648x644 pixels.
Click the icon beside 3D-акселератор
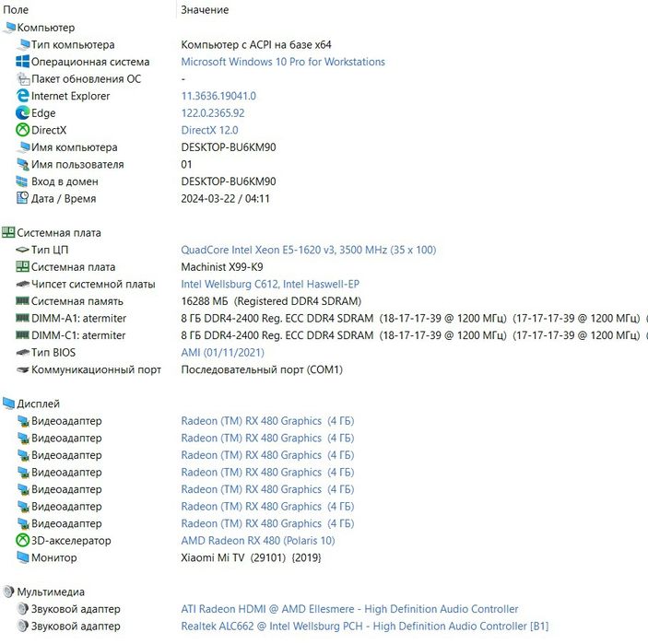coord(22,540)
